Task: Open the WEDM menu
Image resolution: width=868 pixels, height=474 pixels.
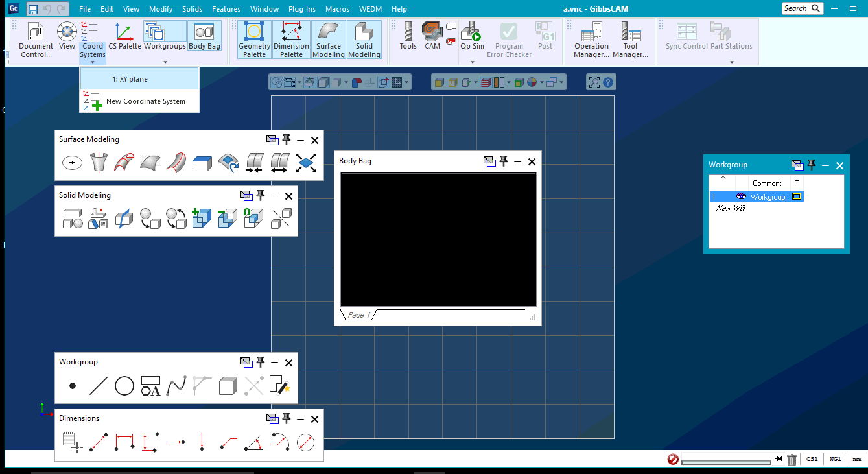Action: (369, 9)
